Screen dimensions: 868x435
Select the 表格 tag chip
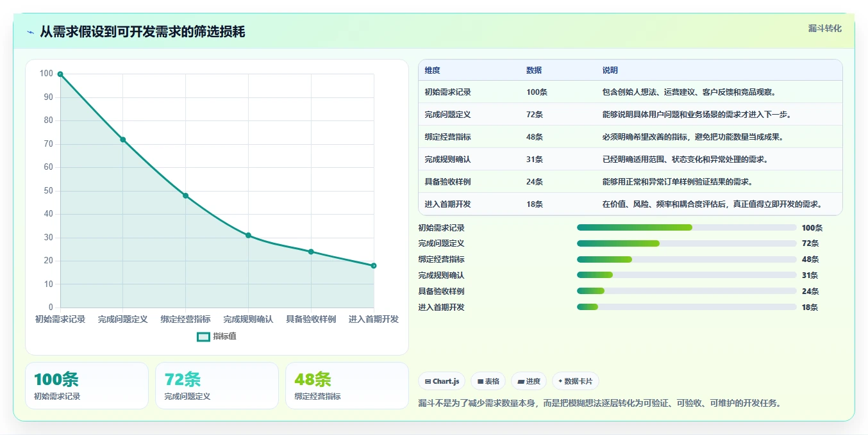tap(488, 381)
